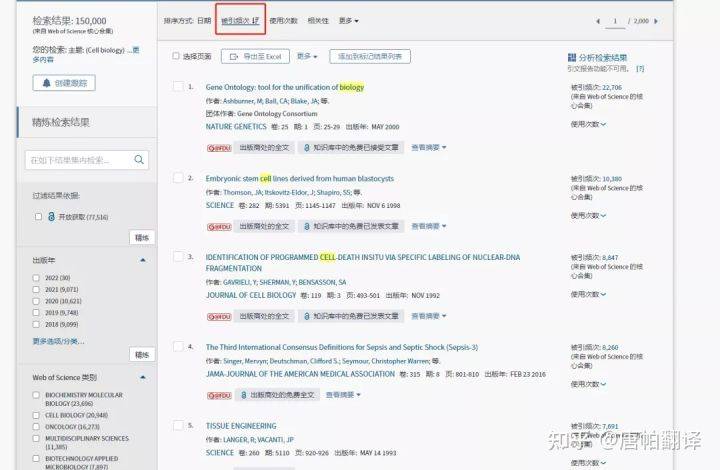This screenshot has height=470, width=720.
Task: Open the 更多 export options dropdown
Action: [x=307, y=56]
